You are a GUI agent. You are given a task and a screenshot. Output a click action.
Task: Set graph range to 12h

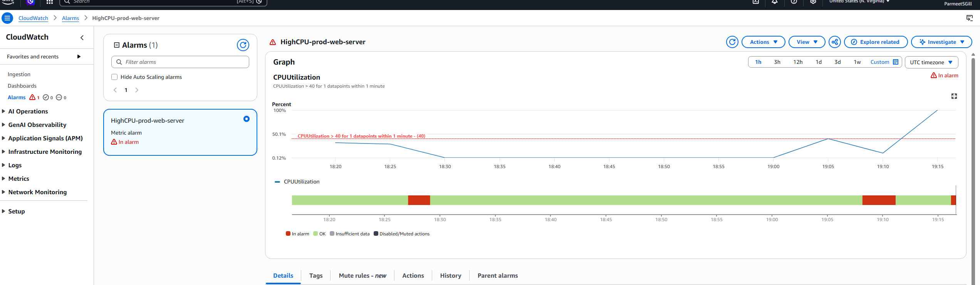point(798,62)
